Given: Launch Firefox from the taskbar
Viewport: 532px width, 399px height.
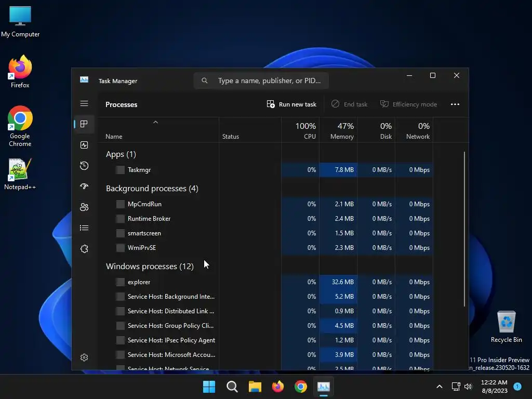Looking at the screenshot, I should click(278, 387).
